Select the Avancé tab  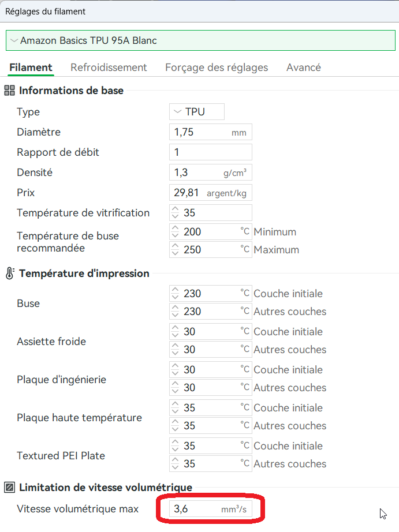pos(304,67)
